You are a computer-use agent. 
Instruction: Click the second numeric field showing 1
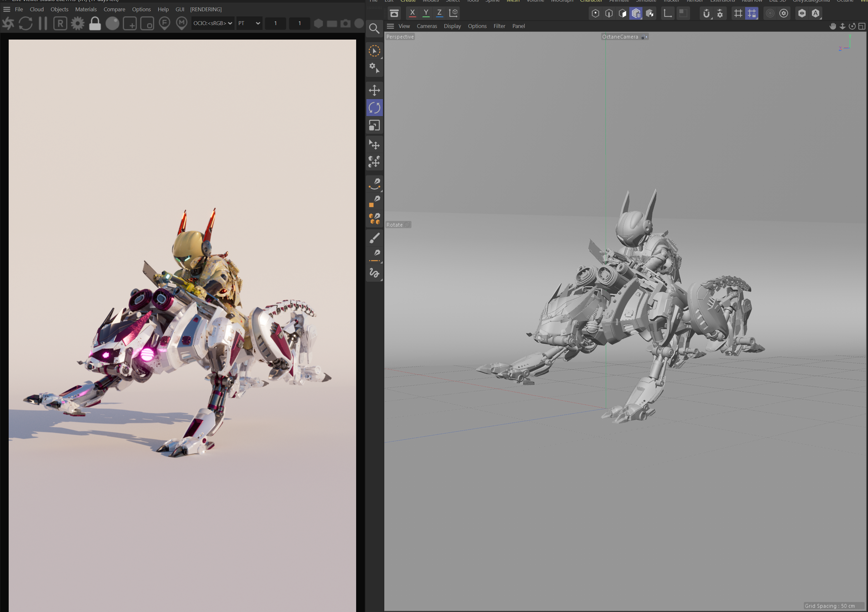pyautogui.click(x=300, y=23)
